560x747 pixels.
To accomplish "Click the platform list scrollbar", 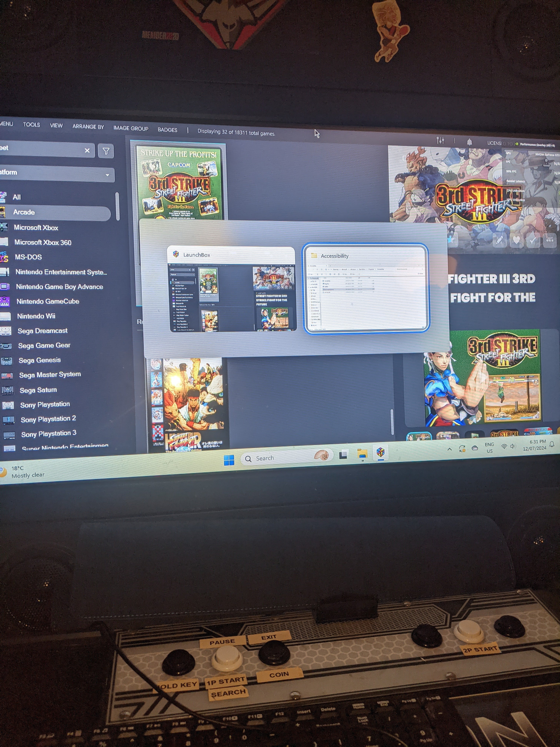I will coord(117,206).
